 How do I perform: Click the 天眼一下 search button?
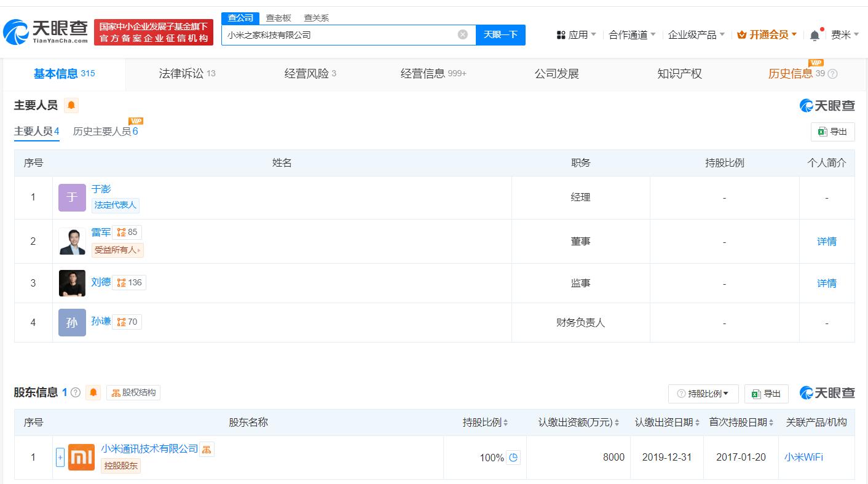click(500, 35)
